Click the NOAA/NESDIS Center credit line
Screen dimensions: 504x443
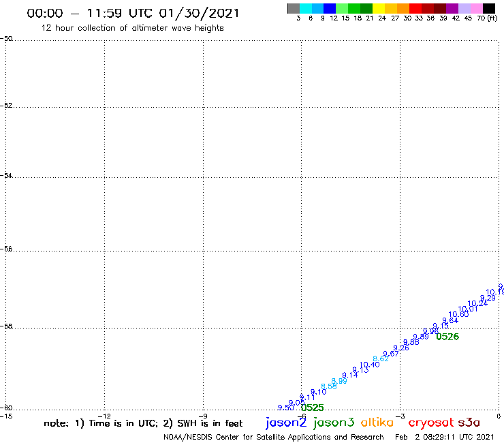(274, 438)
